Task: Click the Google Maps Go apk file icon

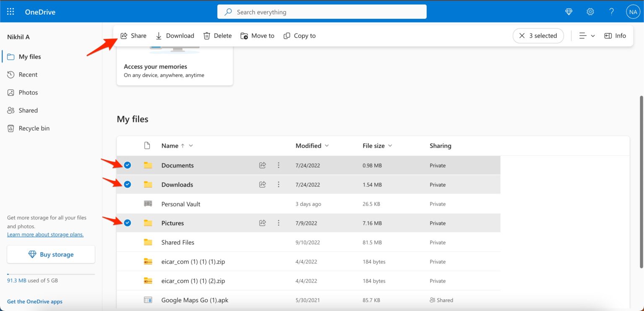Action: (148, 300)
